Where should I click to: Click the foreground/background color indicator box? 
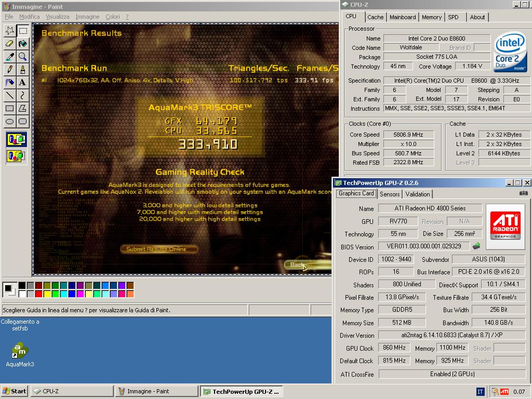coord(9,290)
